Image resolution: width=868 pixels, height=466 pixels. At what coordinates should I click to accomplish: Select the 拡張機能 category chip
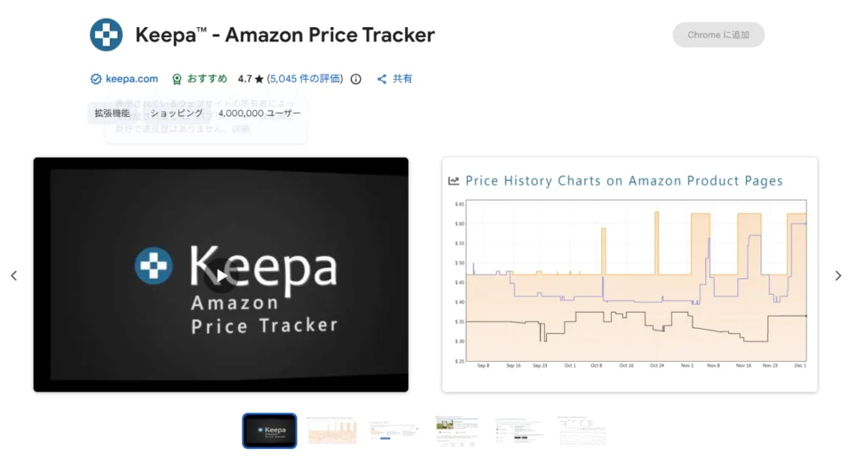point(113,113)
